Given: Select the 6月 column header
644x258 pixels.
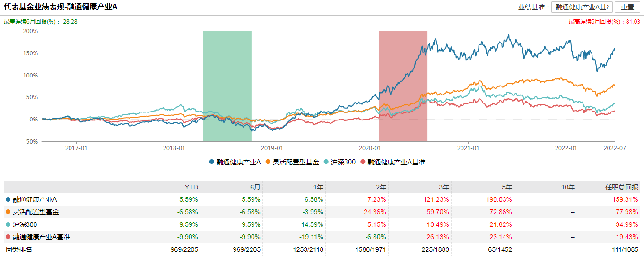Looking at the screenshot, I should [255, 187].
